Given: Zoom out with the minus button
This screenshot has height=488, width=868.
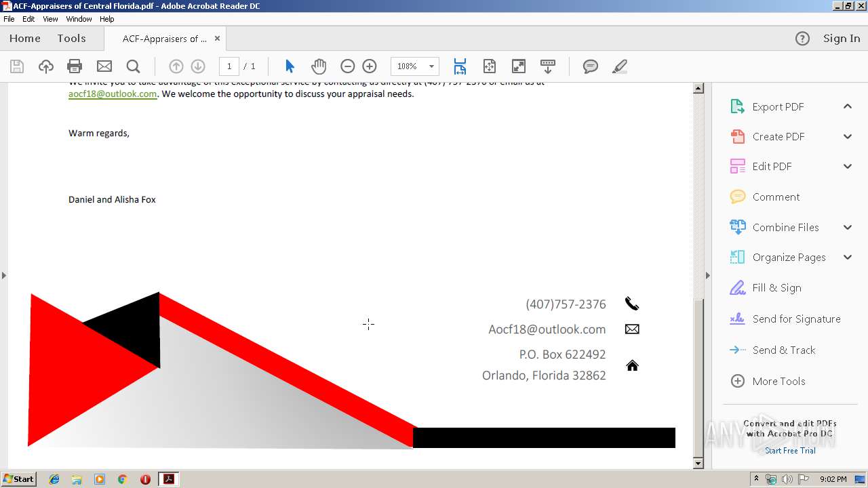Looking at the screenshot, I should point(347,66).
